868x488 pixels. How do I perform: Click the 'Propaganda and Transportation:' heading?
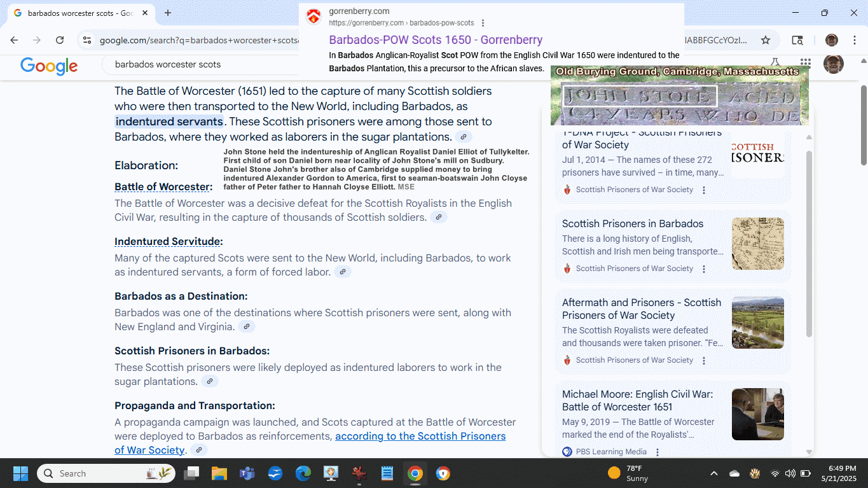pos(195,405)
